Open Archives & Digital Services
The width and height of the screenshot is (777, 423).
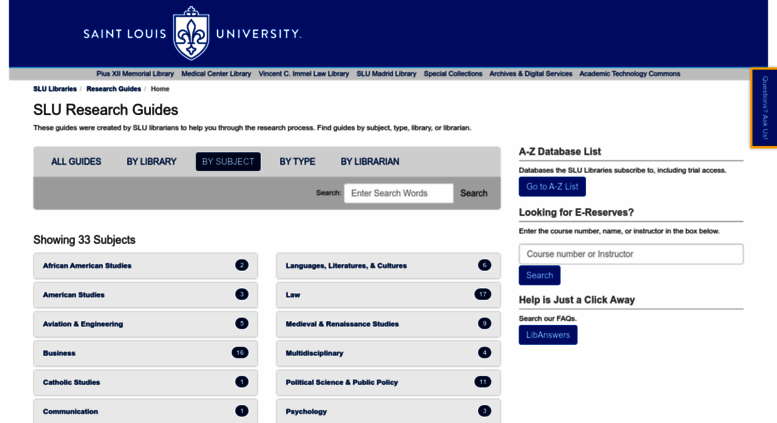pos(531,74)
